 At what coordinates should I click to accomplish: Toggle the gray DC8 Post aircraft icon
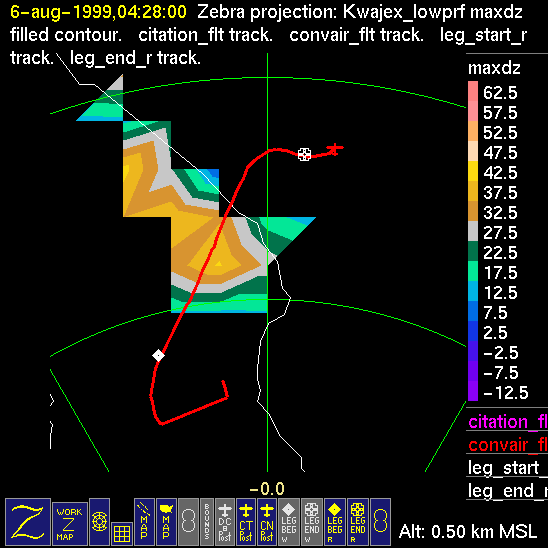[225, 522]
